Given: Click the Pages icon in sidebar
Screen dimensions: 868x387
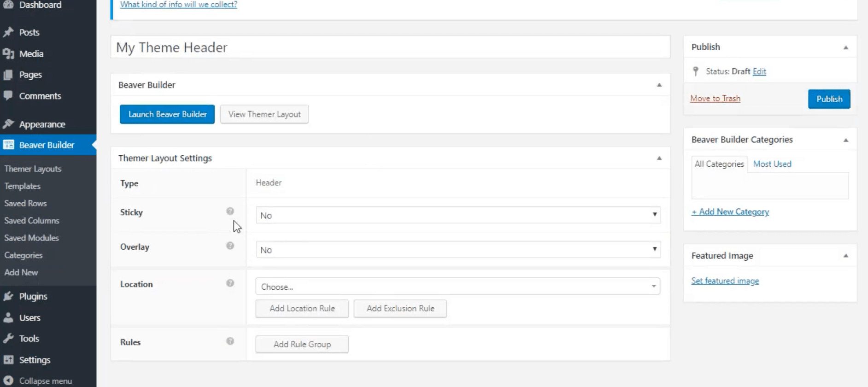Looking at the screenshot, I should [x=8, y=75].
